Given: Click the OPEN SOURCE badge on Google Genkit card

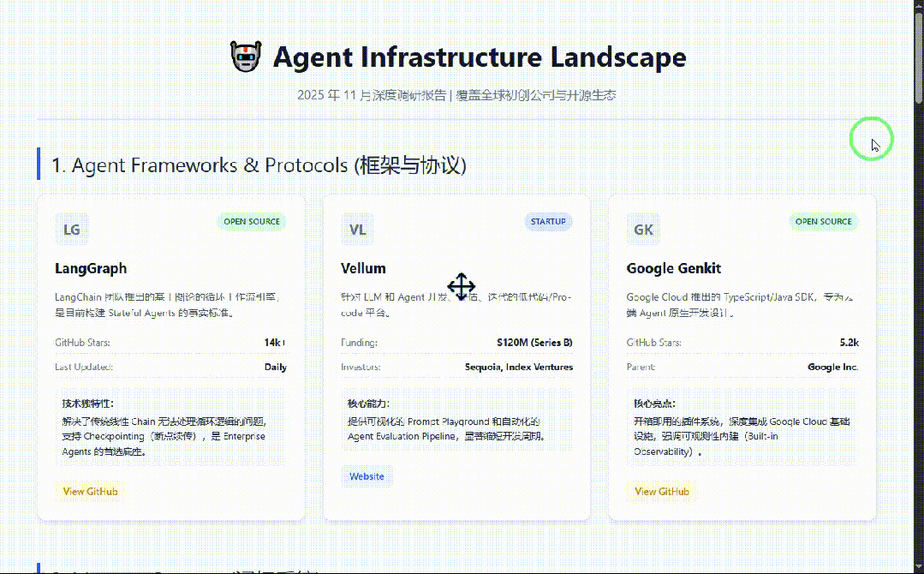Looking at the screenshot, I should (823, 222).
